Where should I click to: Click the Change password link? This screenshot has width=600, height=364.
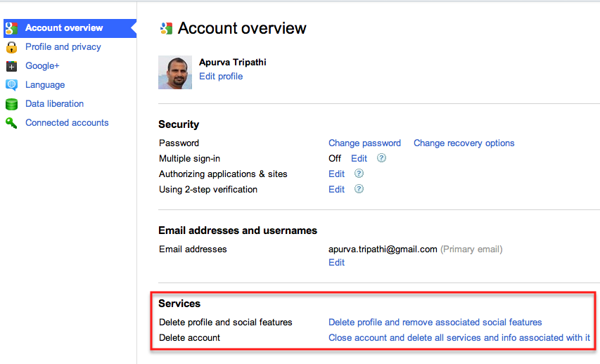pyautogui.click(x=364, y=143)
